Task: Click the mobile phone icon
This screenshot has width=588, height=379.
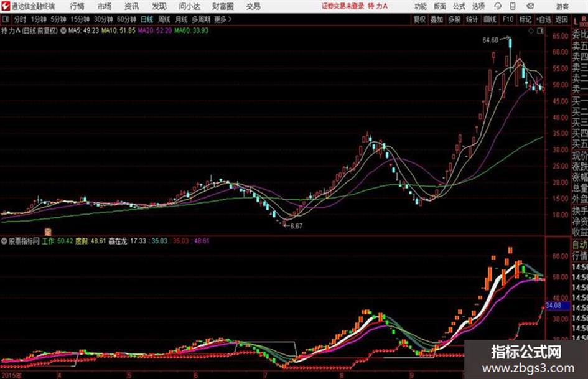Action: (x=513, y=6)
